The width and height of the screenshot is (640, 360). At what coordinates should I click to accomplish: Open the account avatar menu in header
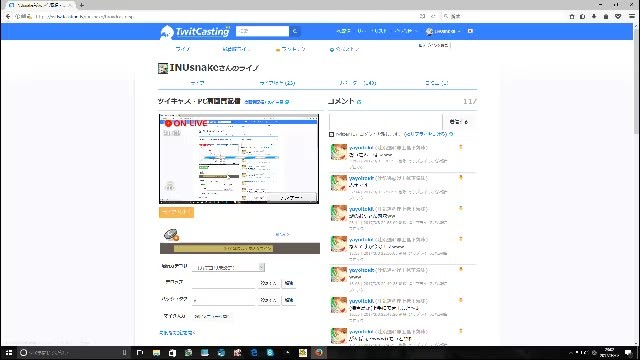(443, 31)
